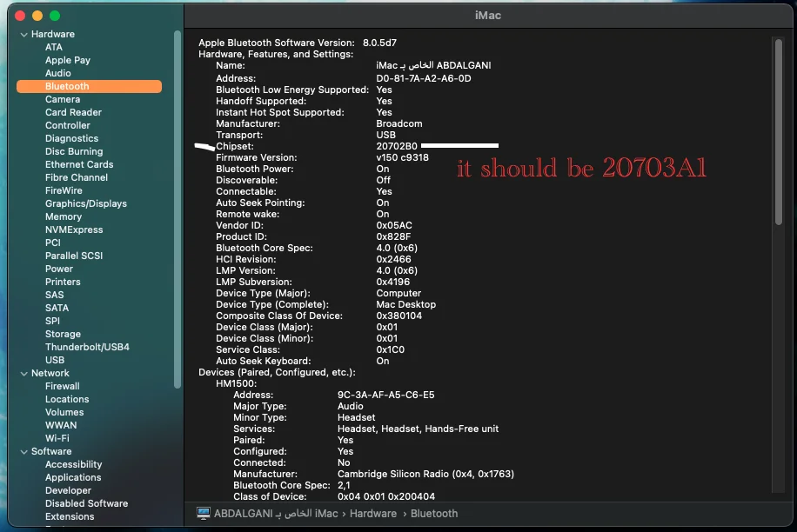Click the iMac name in path bar
The width and height of the screenshot is (797, 532).
click(276, 514)
